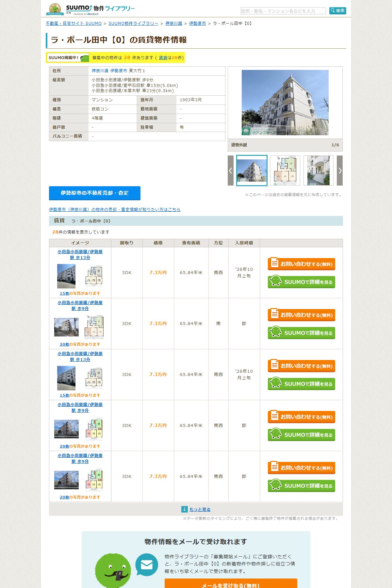The height and width of the screenshot is (588, 392).
Task: Click SUUMOで詳細を見る for the third listing
Action: [302, 384]
